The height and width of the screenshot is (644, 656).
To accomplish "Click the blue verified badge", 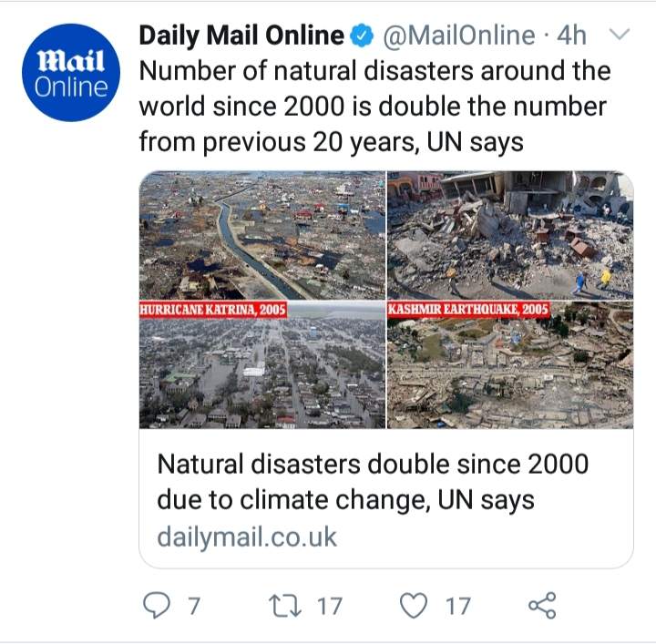I will [x=362, y=36].
